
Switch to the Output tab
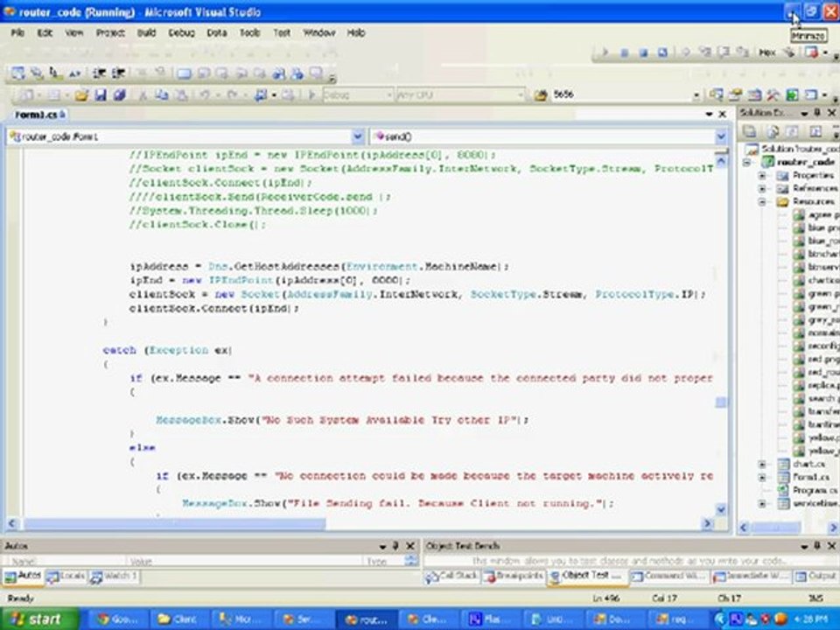(815, 577)
